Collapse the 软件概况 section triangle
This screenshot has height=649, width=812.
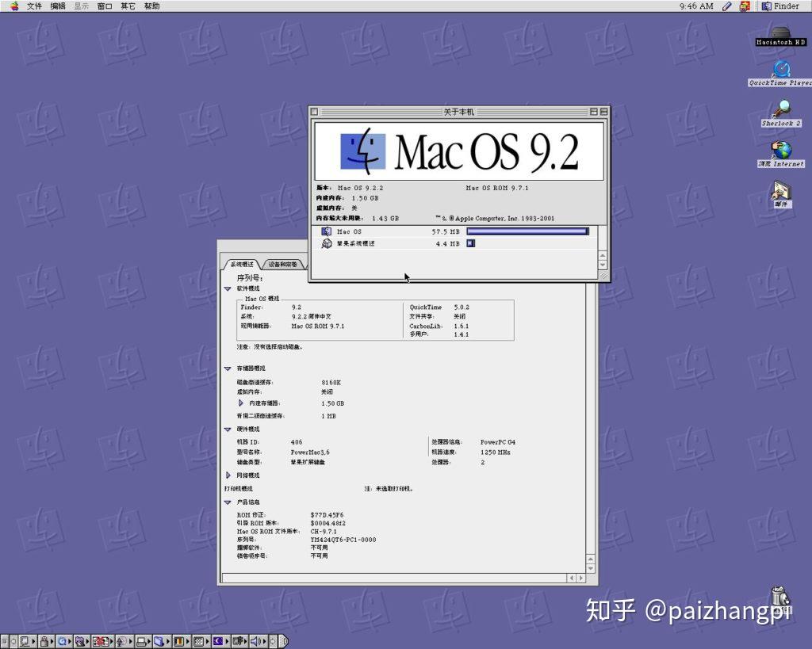(228, 289)
